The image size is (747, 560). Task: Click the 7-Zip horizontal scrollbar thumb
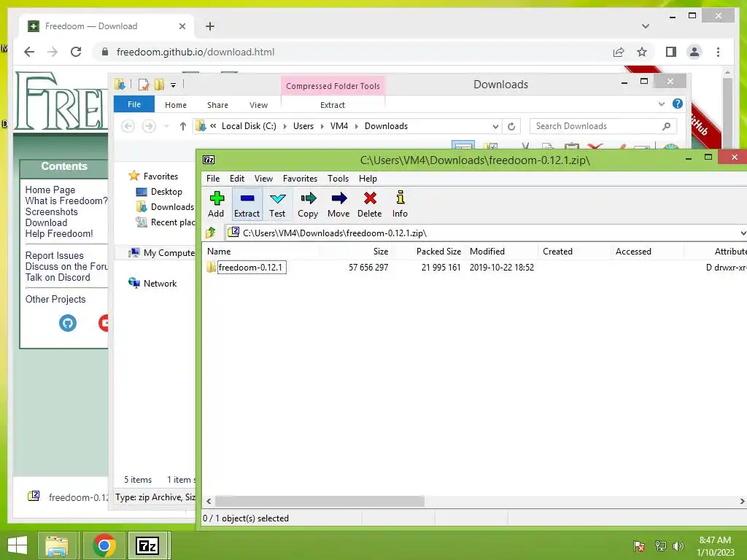tap(320, 502)
